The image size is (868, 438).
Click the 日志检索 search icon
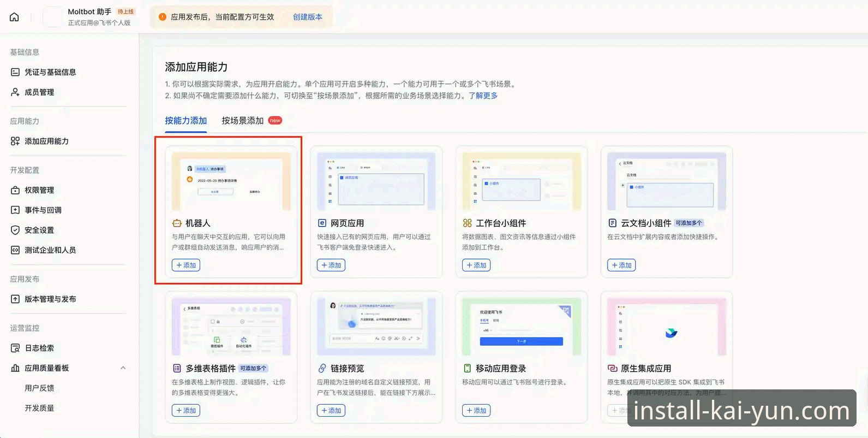coord(15,348)
